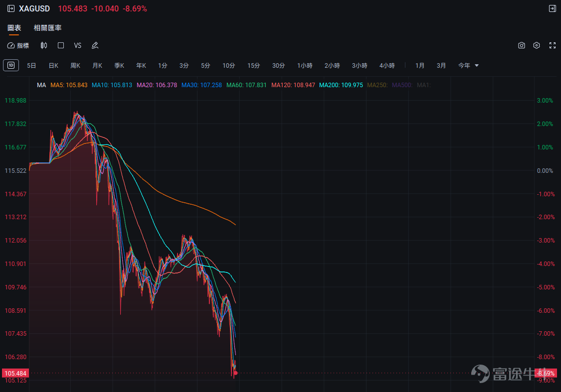The width and height of the screenshot is (561, 392).
Task: Collapse the right sidebar panel icon
Action: [x=553, y=8]
